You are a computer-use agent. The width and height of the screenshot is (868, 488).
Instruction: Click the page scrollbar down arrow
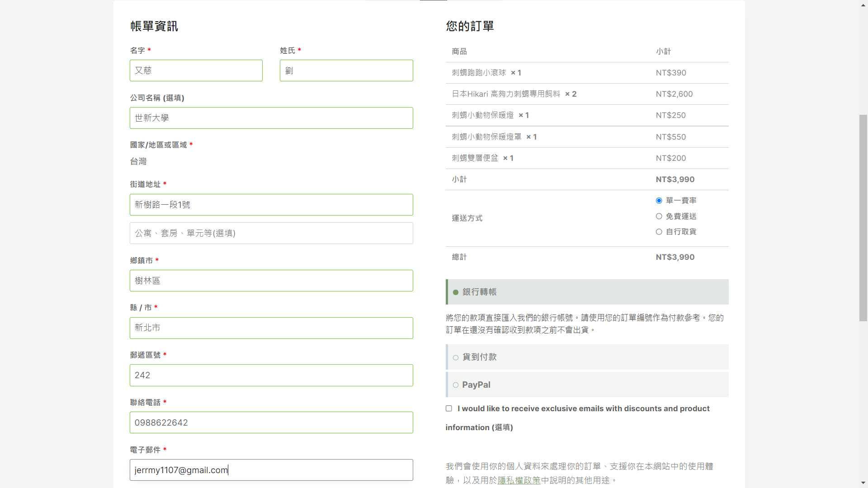pos(863,483)
